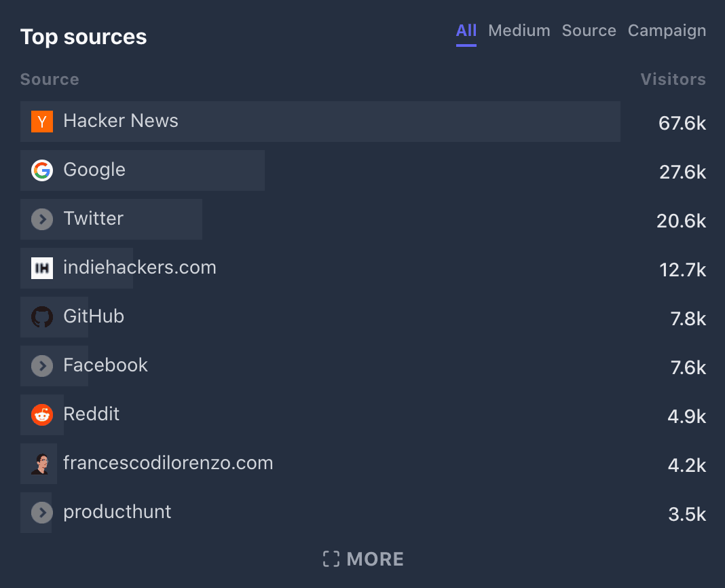This screenshot has width=725, height=588.
Task: Click the Reddit alien logo icon
Action: [x=42, y=415]
